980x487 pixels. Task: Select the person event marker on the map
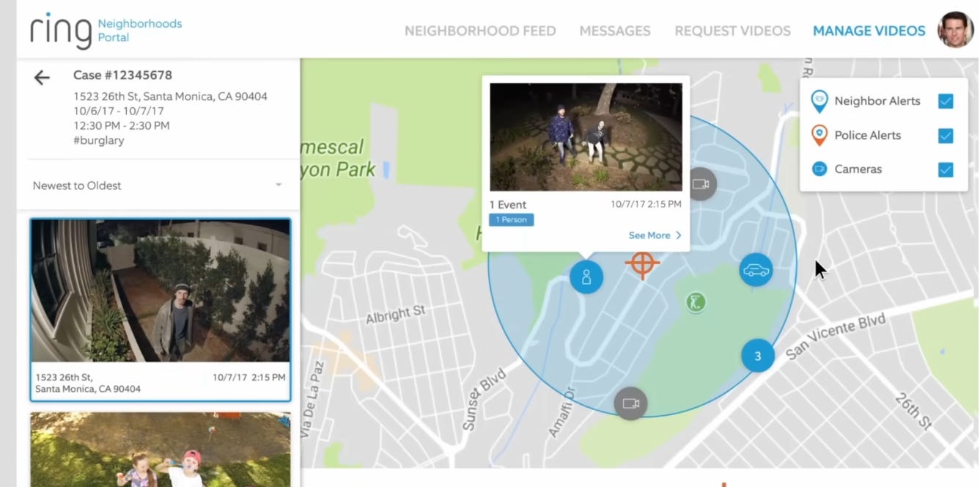(586, 277)
